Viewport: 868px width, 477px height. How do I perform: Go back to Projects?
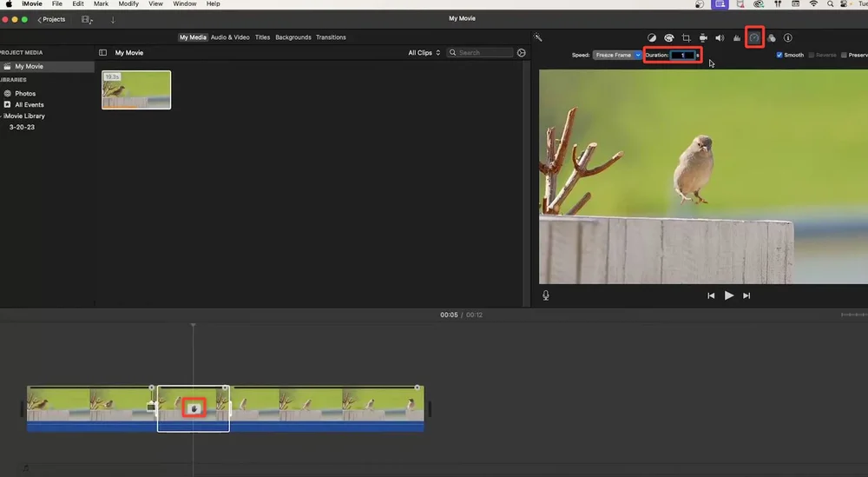51,19
